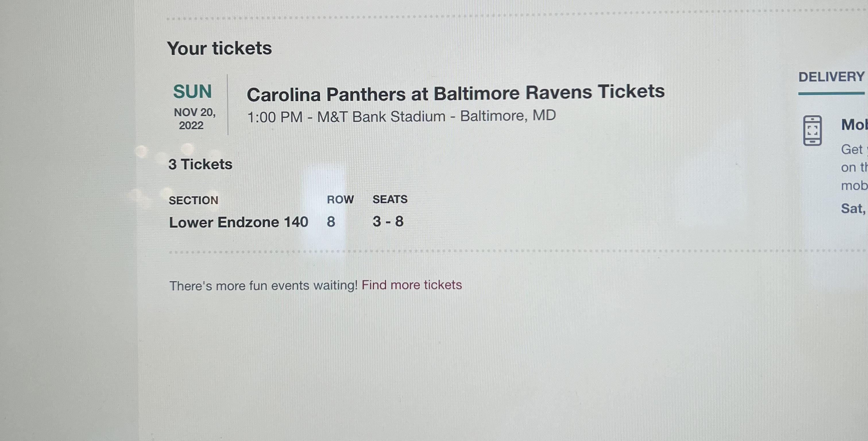
Task: Click the dotted divider below seat details
Action: coord(518,251)
